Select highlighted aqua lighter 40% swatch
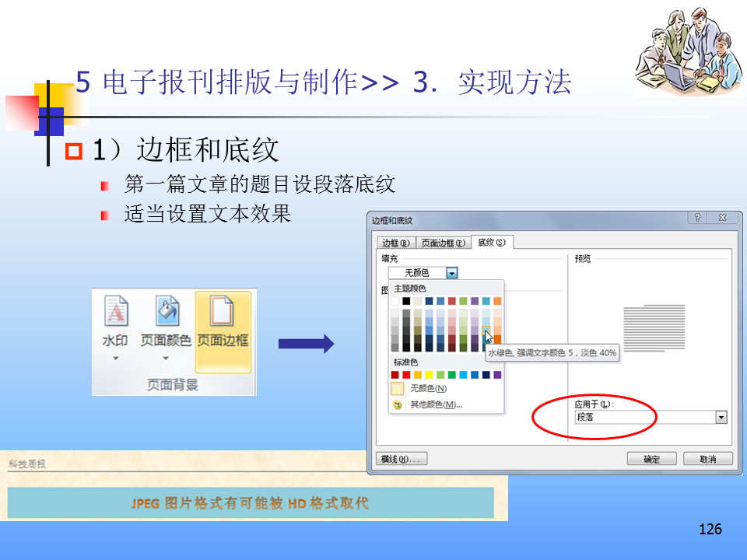This screenshot has height=560, width=747. tap(486, 331)
